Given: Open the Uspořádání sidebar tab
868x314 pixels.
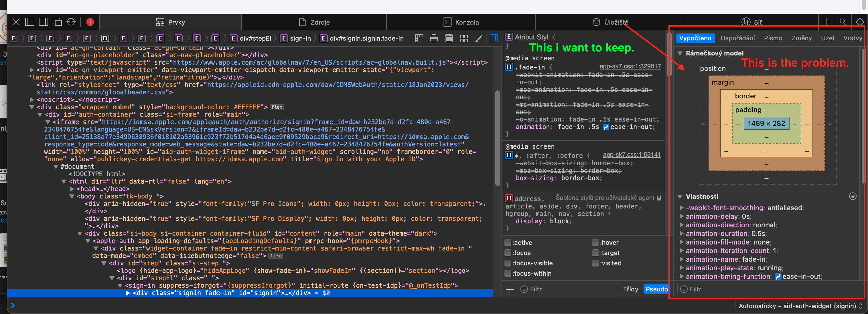Looking at the screenshot, I should (x=737, y=38).
